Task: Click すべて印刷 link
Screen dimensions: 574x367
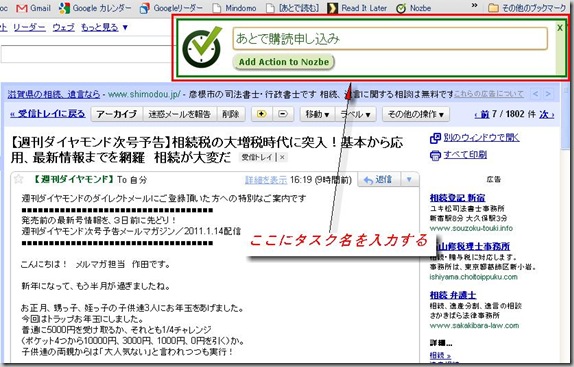Action: [x=465, y=155]
